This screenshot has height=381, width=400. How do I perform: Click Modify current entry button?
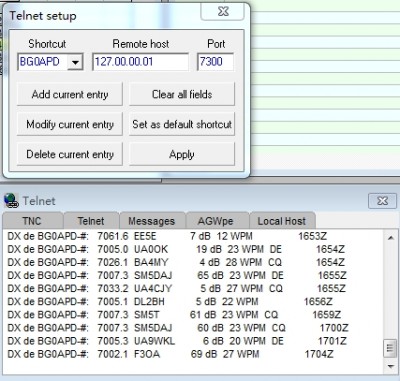pyautogui.click(x=70, y=124)
